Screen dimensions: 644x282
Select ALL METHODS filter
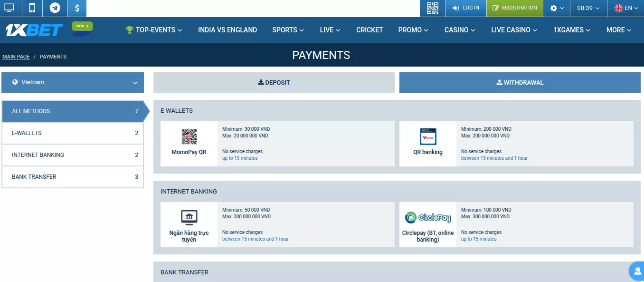[x=73, y=111]
